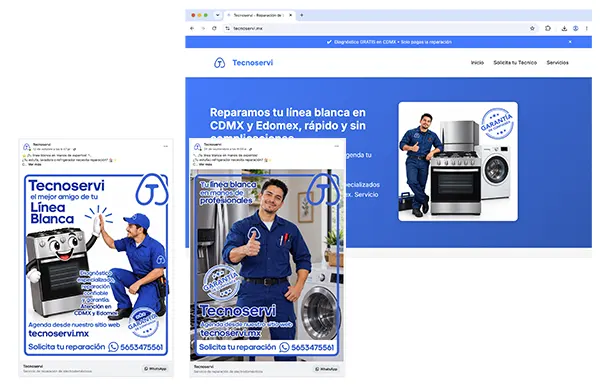Viewport: 600px width, 385px height.
Task: Open the browser profile avatar
Action: click(x=576, y=28)
